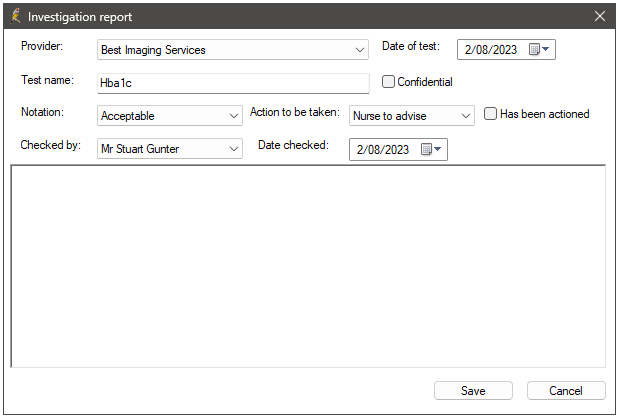The image size is (619, 419).
Task: Select the Date of test value 2/08/2023
Action: tap(491, 50)
